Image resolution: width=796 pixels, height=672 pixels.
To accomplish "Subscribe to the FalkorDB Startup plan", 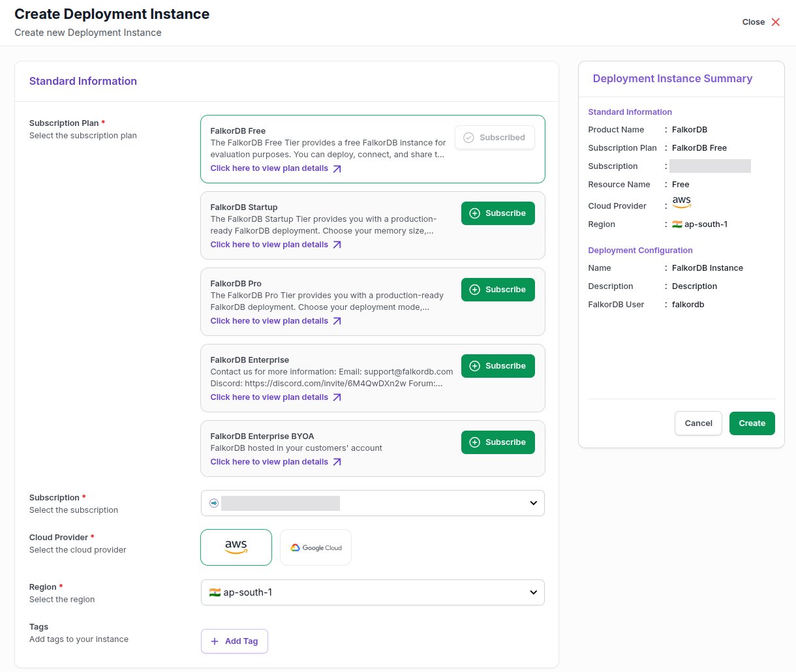I will coord(498,213).
